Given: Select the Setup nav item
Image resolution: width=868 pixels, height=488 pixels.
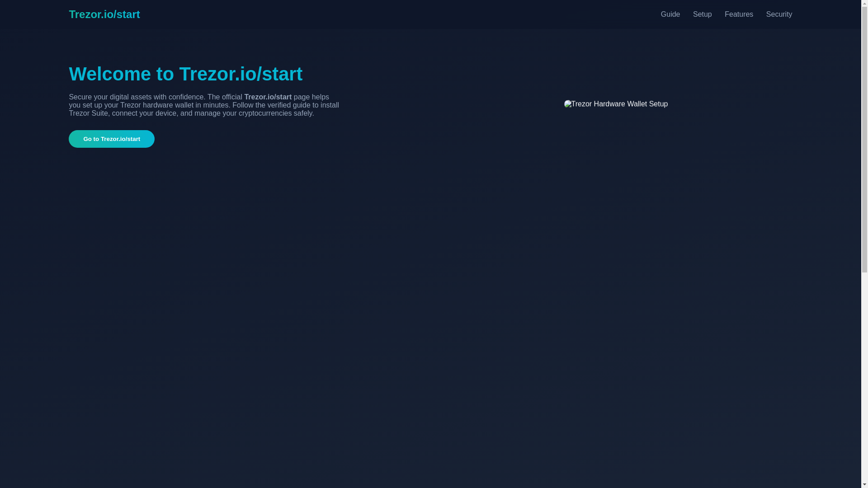Looking at the screenshot, I should (702, 14).
